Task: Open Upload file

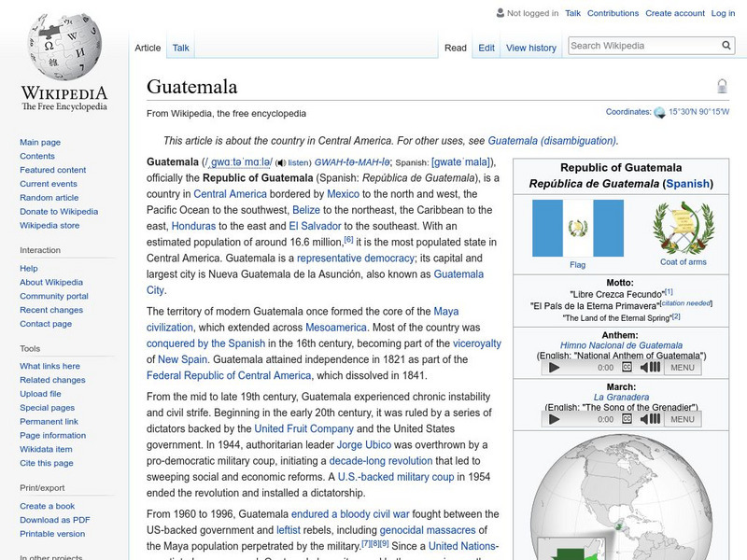Action: click(x=40, y=394)
